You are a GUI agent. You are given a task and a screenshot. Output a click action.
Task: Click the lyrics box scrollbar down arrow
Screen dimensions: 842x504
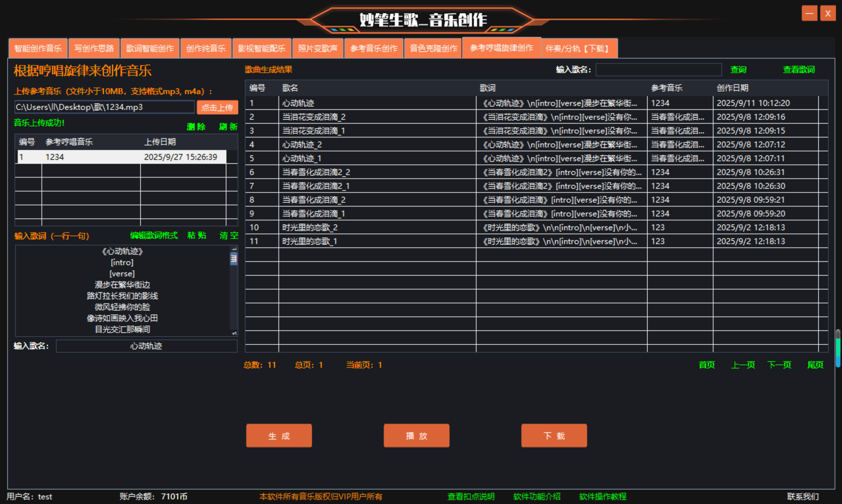point(234,333)
